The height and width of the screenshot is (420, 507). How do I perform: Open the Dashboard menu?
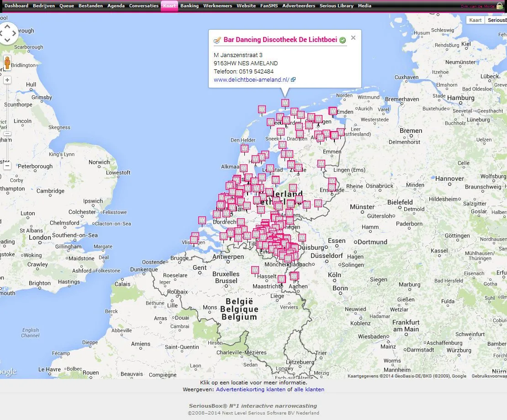[x=16, y=6]
